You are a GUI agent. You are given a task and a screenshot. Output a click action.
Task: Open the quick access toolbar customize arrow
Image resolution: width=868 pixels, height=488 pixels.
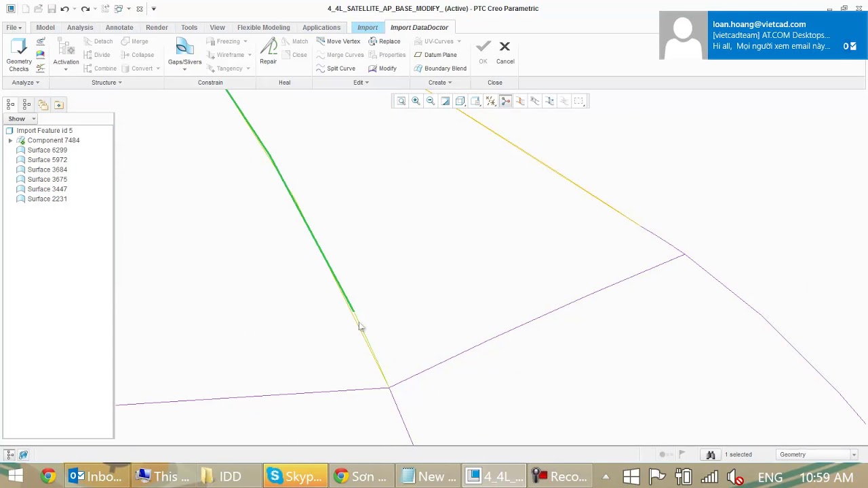pos(154,9)
